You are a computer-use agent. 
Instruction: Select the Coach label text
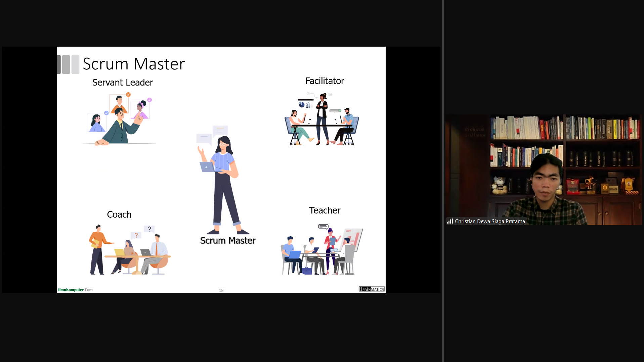click(119, 215)
